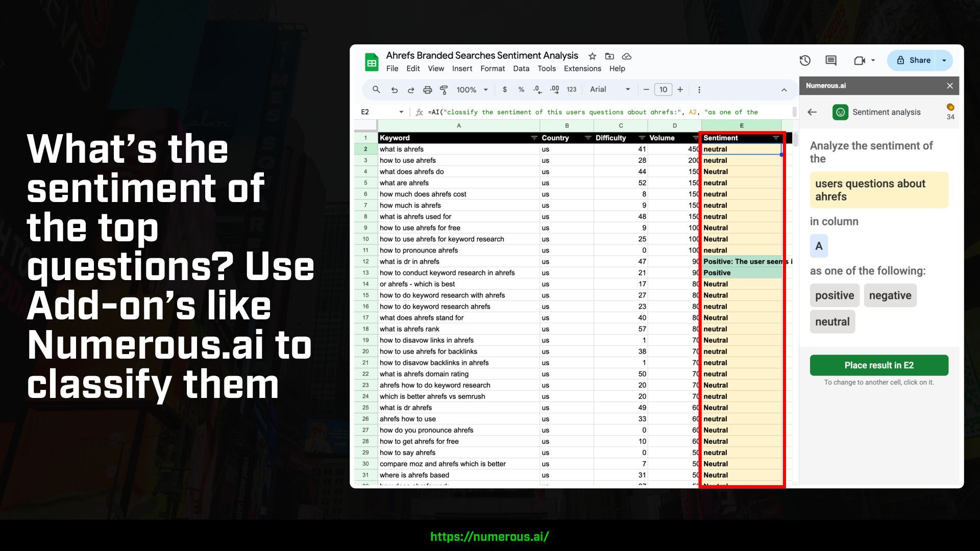Select the paint format roller icon

[x=444, y=90]
